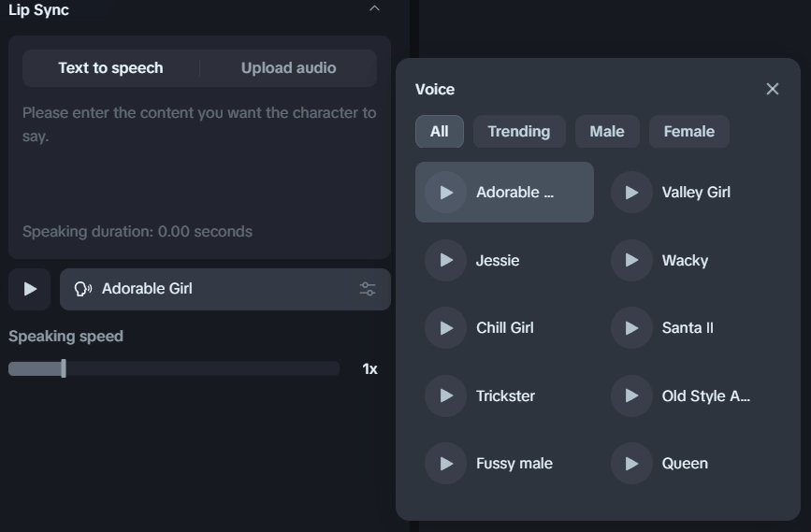The width and height of the screenshot is (811, 532).
Task: Click in the speech content text field
Action: (199, 160)
